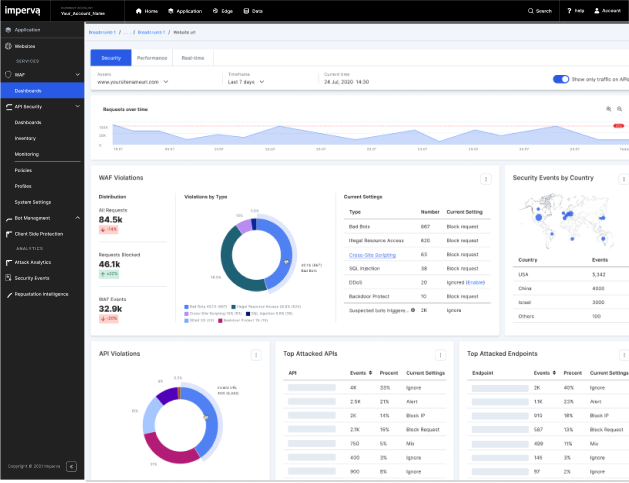Open the Edge section from top bar
Viewport: 629px width, 483px height.
(214, 11)
